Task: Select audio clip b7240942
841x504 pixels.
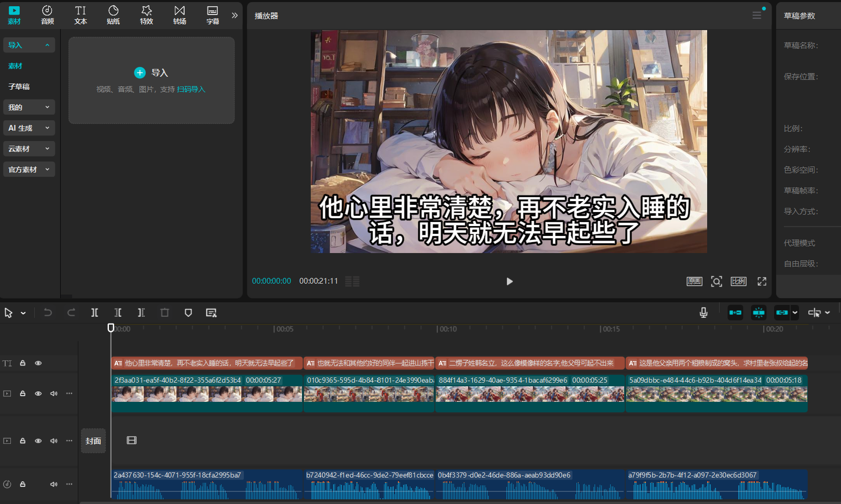Action: (x=369, y=485)
